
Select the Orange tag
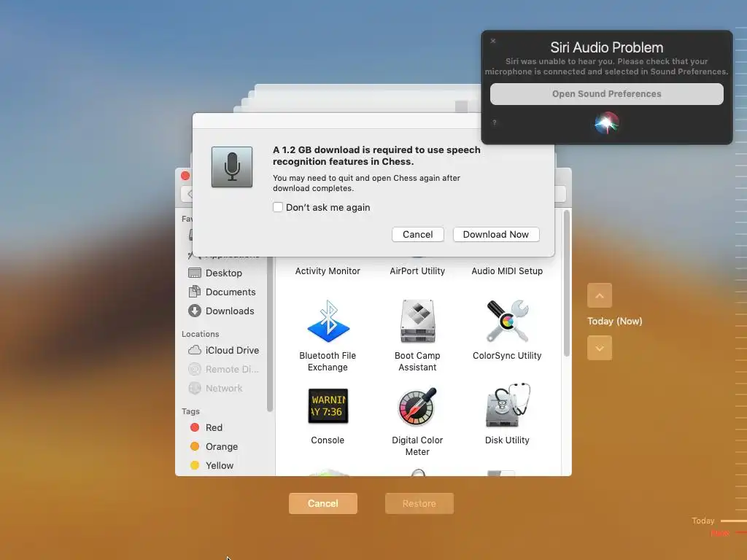214,447
